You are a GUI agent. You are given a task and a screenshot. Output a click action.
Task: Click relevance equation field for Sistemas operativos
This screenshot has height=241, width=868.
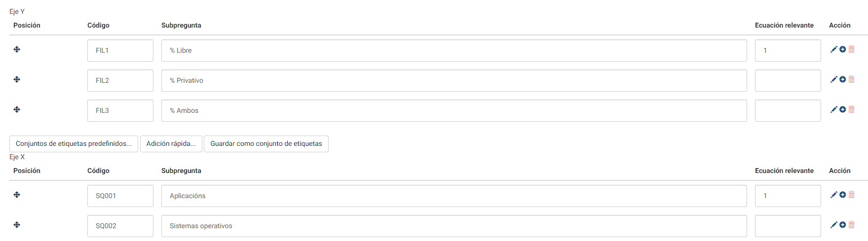788,226
